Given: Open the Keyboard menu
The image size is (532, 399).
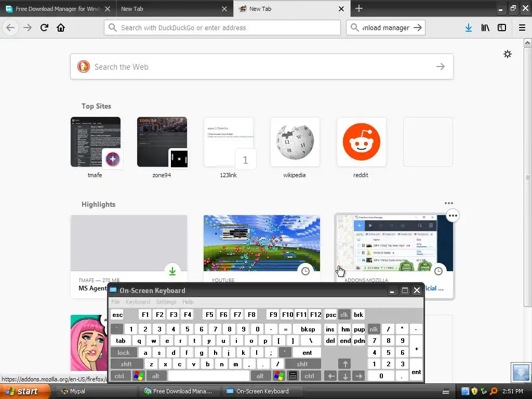Looking at the screenshot, I should coord(138,302).
